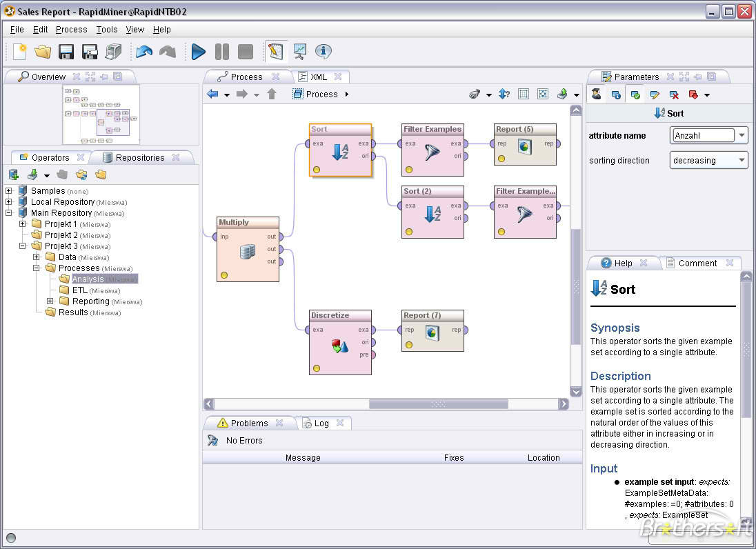This screenshot has height=549, width=756.
Task: Go up one level with up arrow
Action: point(272,94)
